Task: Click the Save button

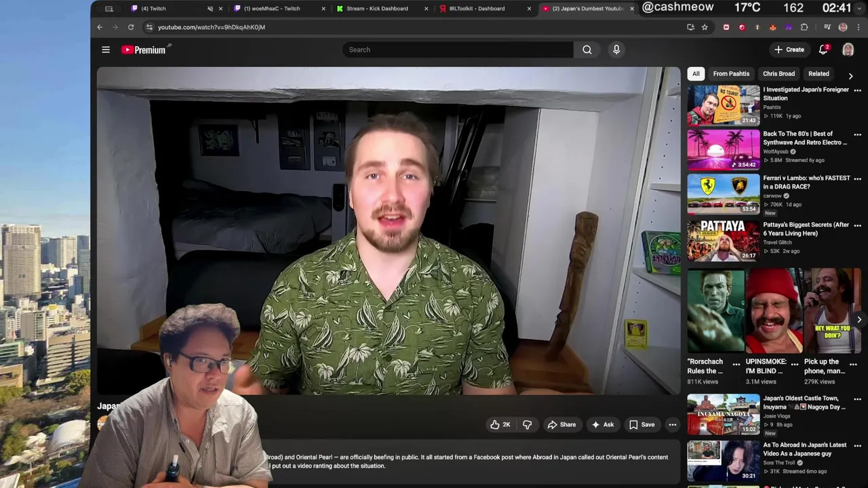Action: pyautogui.click(x=642, y=425)
